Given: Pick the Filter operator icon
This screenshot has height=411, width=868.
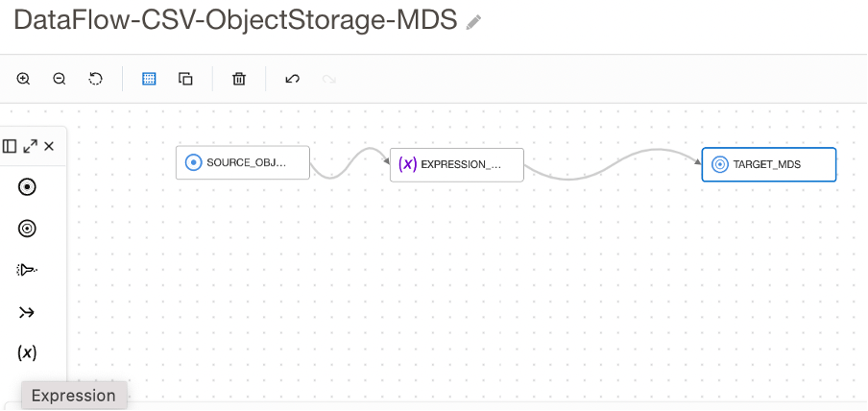Looking at the screenshot, I should tap(28, 270).
